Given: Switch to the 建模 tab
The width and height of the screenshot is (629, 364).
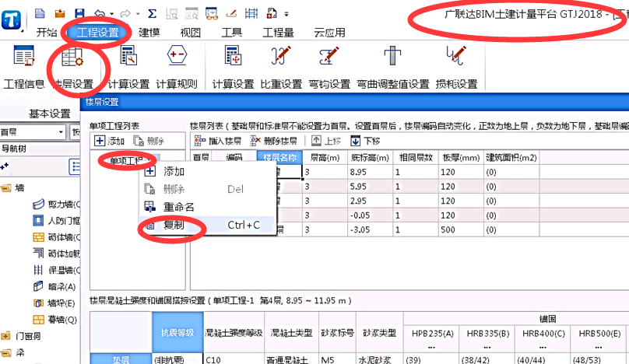Looking at the screenshot, I should [x=149, y=33].
